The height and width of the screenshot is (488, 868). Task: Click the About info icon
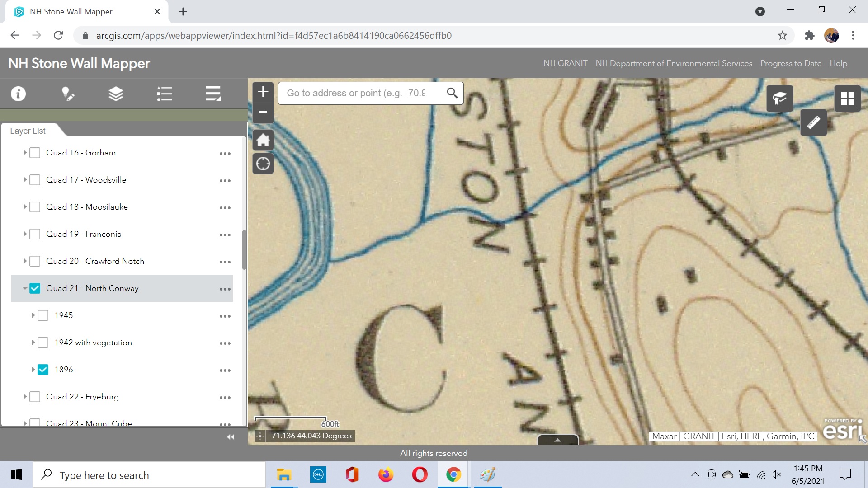click(18, 94)
